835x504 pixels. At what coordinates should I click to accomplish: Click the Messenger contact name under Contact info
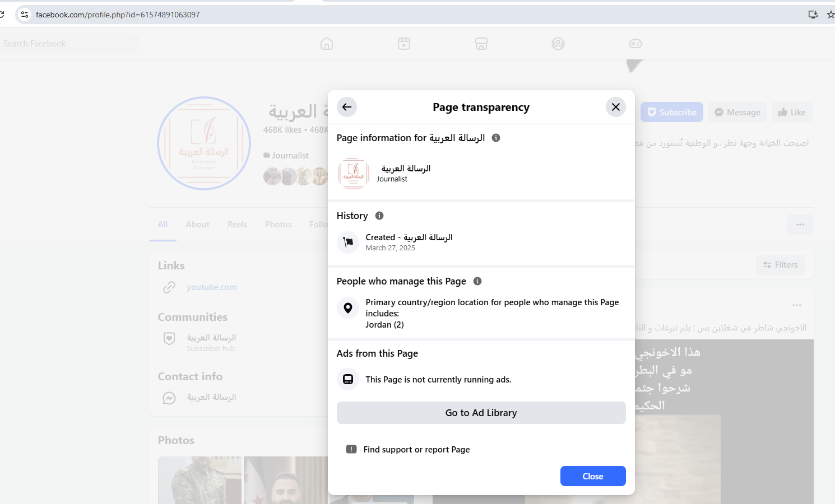211,397
